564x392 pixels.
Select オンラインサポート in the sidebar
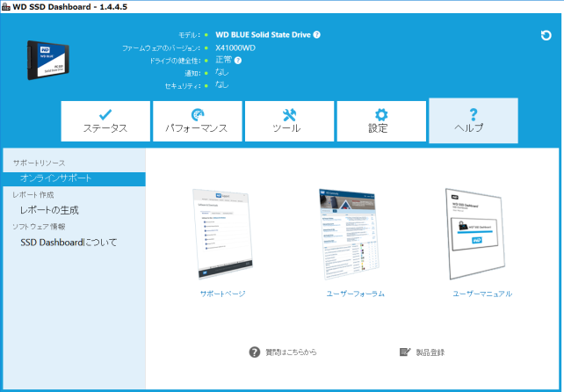74,179
